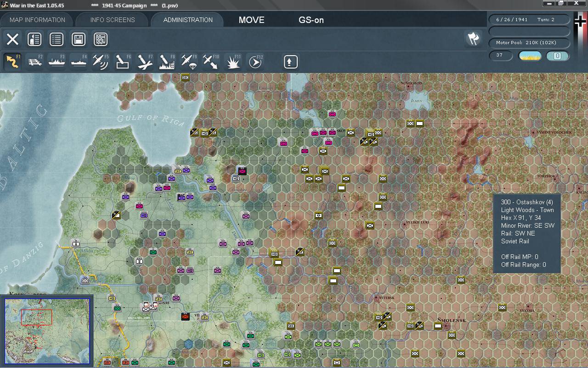This screenshot has height=368, width=588.
Task: Click the Gulf of Riga label
Action: (151, 120)
